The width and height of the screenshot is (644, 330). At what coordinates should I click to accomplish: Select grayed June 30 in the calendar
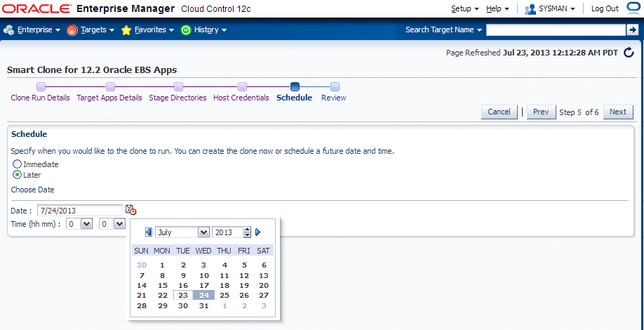(142, 265)
